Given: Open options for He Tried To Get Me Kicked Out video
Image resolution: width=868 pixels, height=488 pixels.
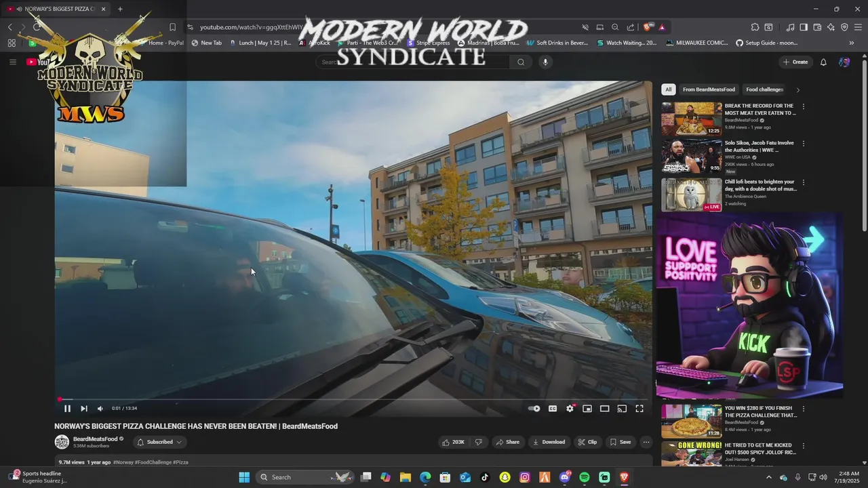Looking at the screenshot, I should pyautogui.click(x=804, y=446).
